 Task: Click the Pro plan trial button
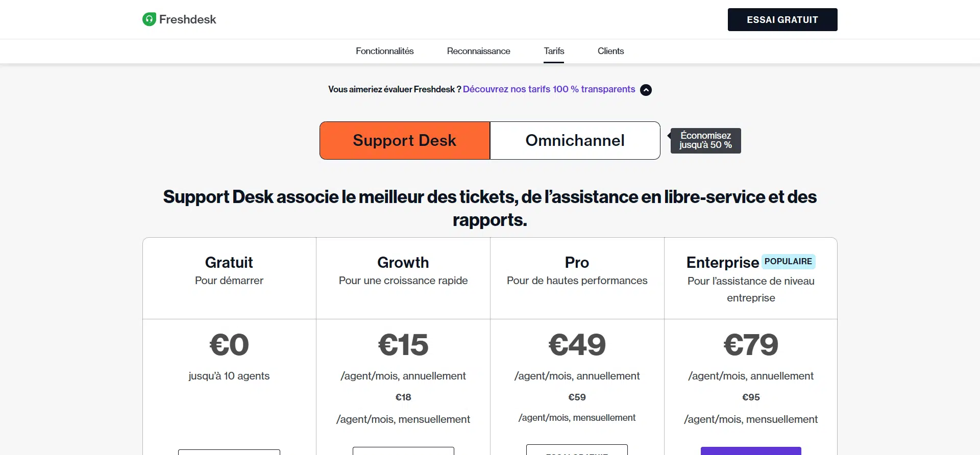577,450
